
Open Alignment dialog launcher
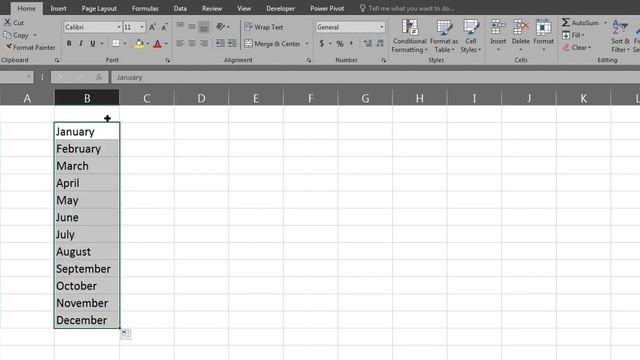(x=309, y=60)
